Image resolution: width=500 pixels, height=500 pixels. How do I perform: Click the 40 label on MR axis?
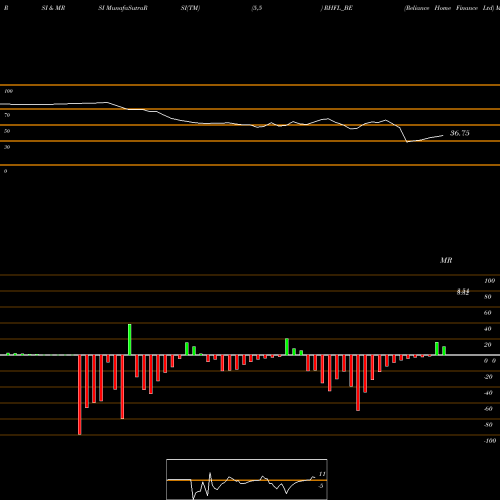[x=488, y=329]
